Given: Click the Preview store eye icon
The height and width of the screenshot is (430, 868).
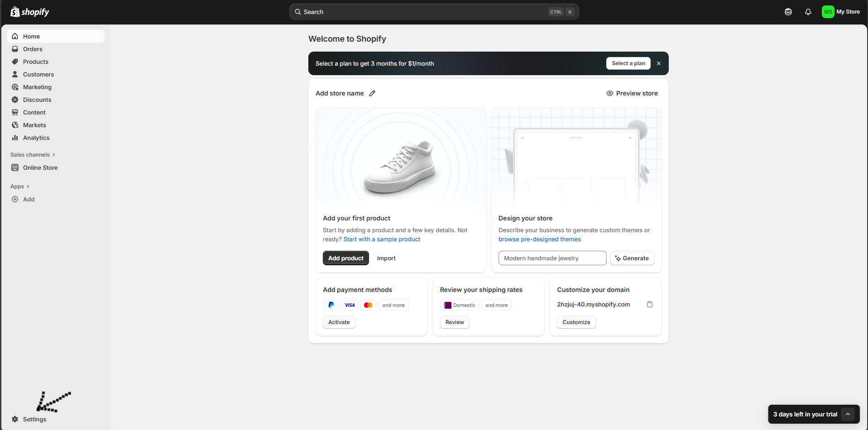Looking at the screenshot, I should coord(610,93).
